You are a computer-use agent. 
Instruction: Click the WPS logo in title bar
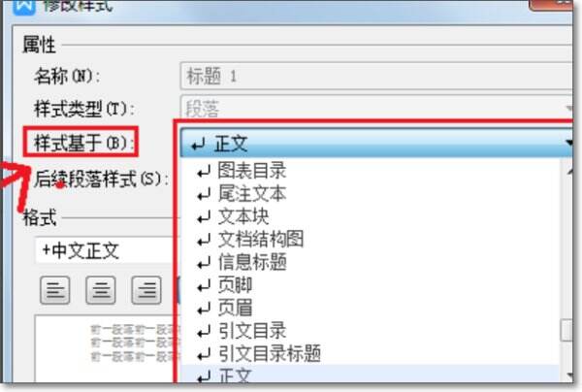click(x=23, y=7)
